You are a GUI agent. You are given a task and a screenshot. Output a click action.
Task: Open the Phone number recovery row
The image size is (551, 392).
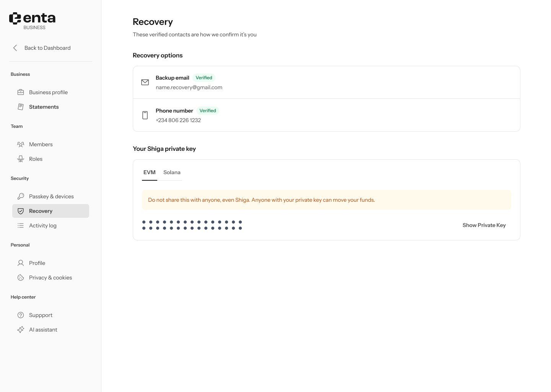pos(326,115)
